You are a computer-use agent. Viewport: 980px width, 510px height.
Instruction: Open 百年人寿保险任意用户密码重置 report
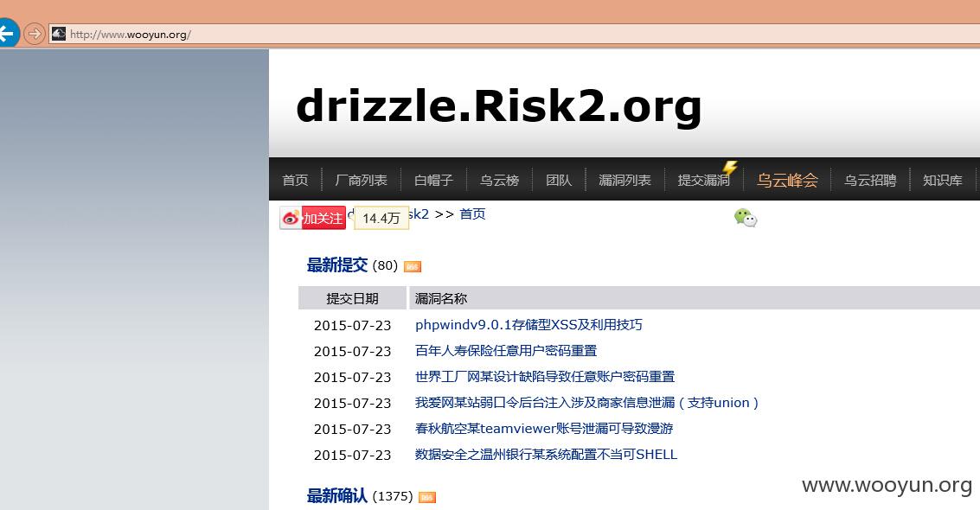[x=506, y=351]
